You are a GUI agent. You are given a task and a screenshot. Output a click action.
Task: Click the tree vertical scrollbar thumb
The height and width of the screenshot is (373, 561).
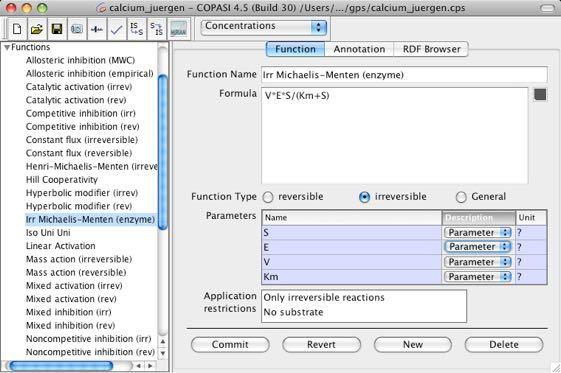click(x=163, y=152)
